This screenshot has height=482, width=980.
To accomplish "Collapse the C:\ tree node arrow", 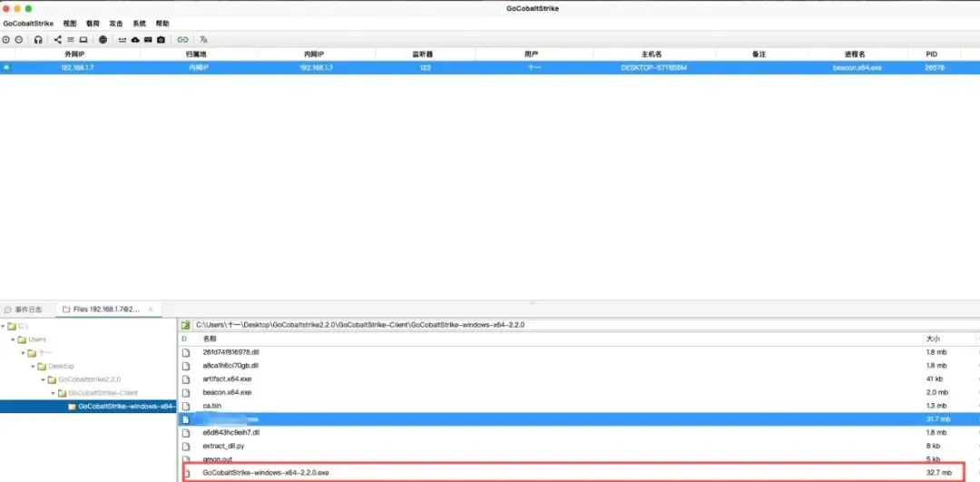I will 3,327.
